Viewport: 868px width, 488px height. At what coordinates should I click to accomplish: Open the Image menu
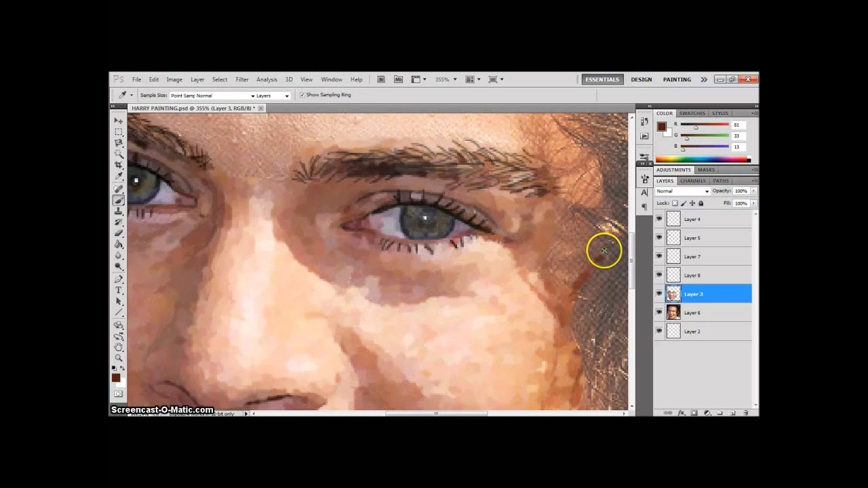(x=174, y=79)
